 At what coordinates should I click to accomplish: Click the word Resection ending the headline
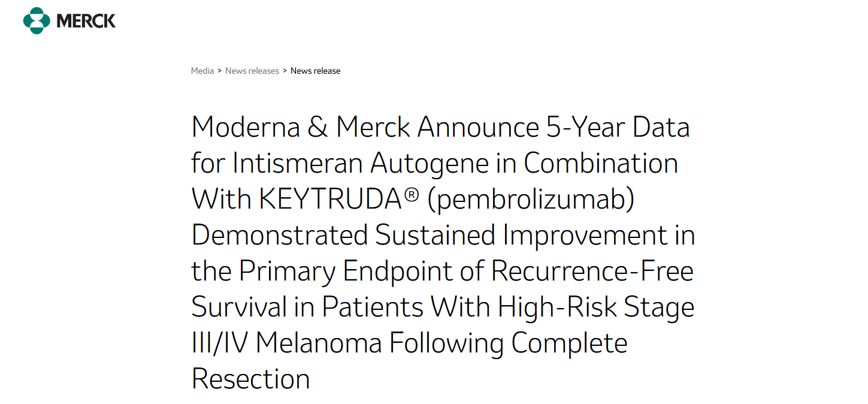pyautogui.click(x=250, y=379)
